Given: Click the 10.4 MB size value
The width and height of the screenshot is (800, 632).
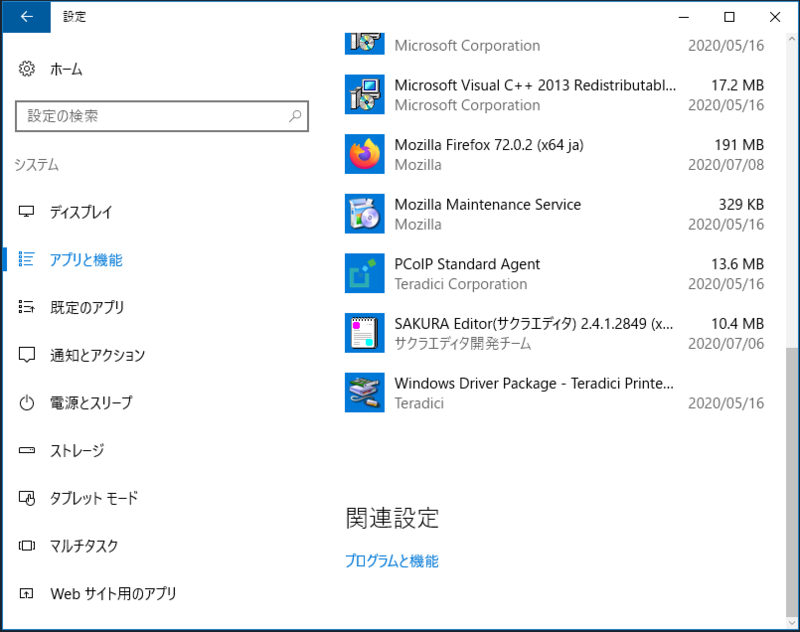Looking at the screenshot, I should 738,324.
